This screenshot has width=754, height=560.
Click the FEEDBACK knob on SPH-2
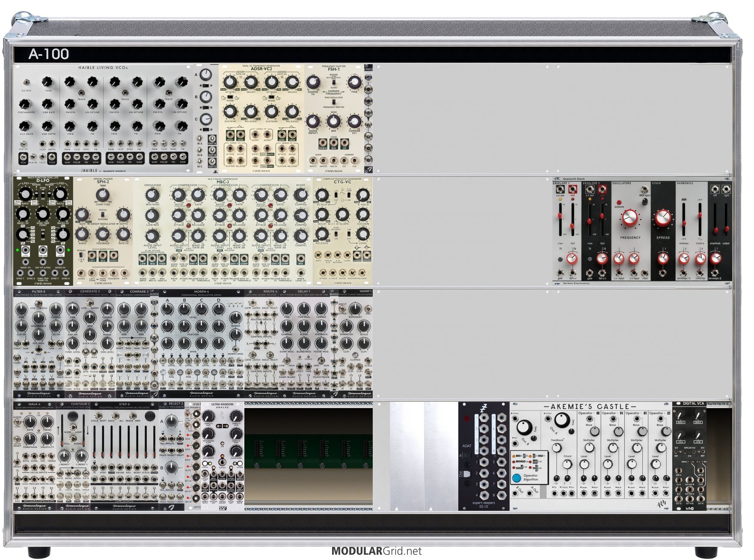click(x=102, y=234)
